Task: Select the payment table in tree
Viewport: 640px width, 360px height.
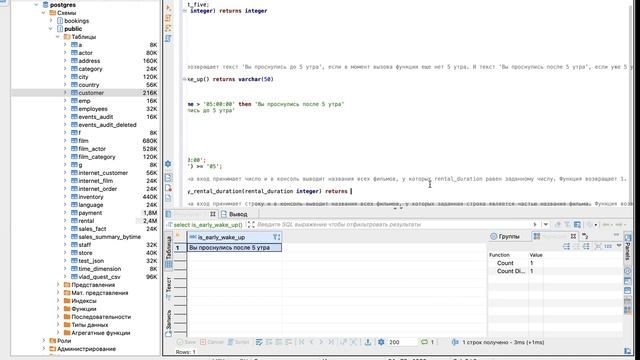Action: 90,213
